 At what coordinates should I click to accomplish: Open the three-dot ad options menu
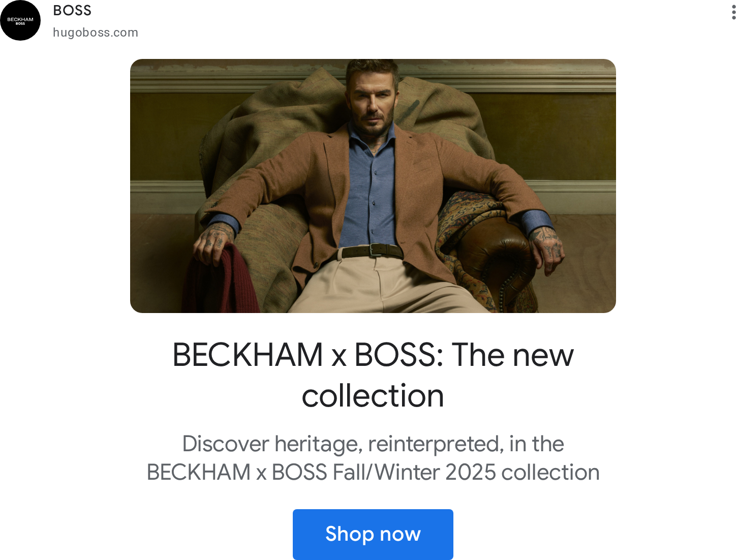(733, 12)
